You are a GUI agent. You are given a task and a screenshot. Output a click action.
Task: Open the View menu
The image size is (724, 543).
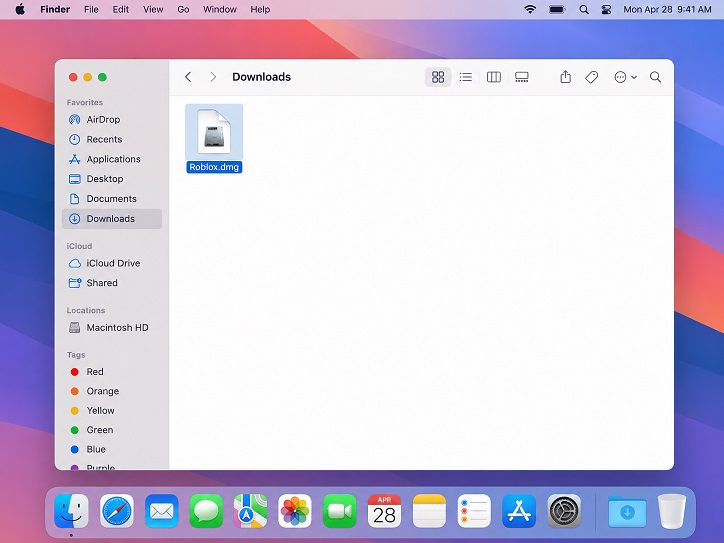(x=153, y=9)
